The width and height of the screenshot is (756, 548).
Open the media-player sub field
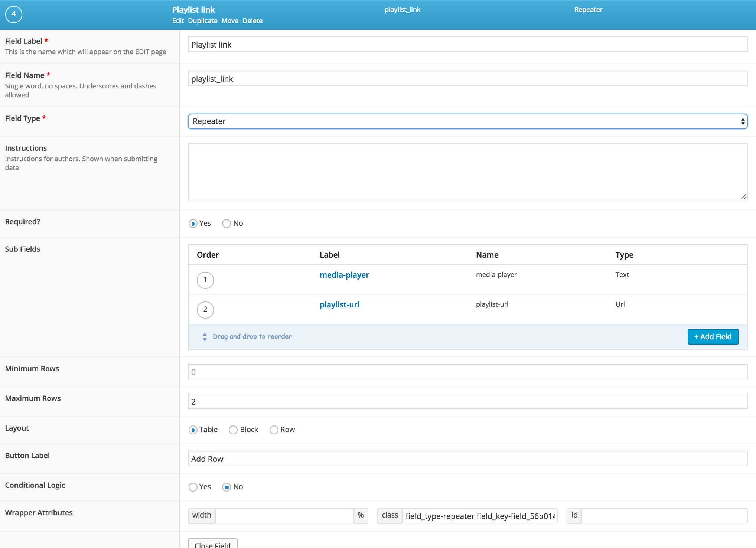344,275
